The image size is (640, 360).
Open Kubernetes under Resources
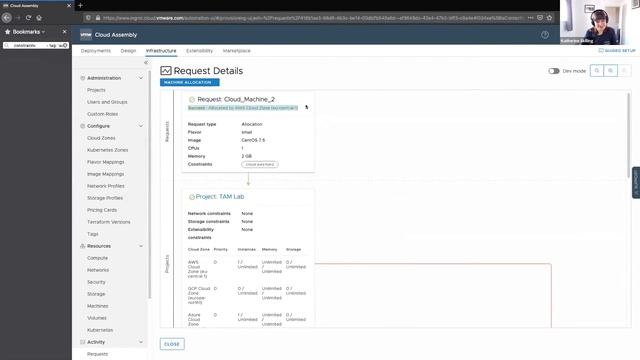coord(100,330)
